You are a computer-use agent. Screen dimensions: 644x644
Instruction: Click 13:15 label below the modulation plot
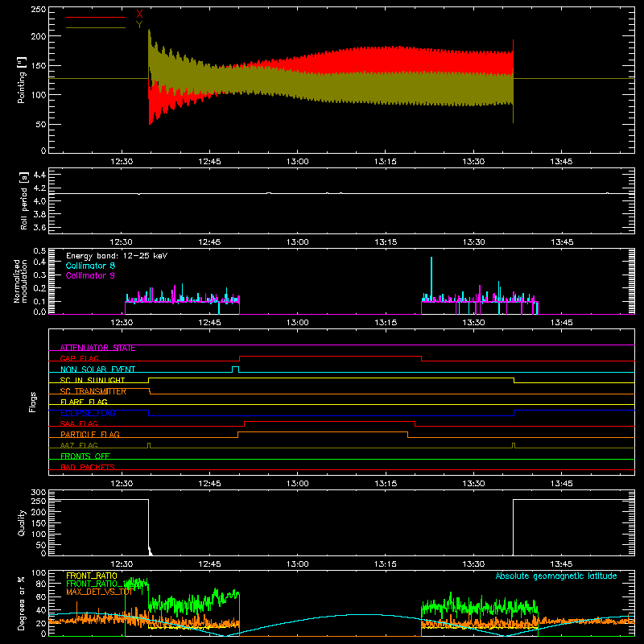tap(386, 323)
